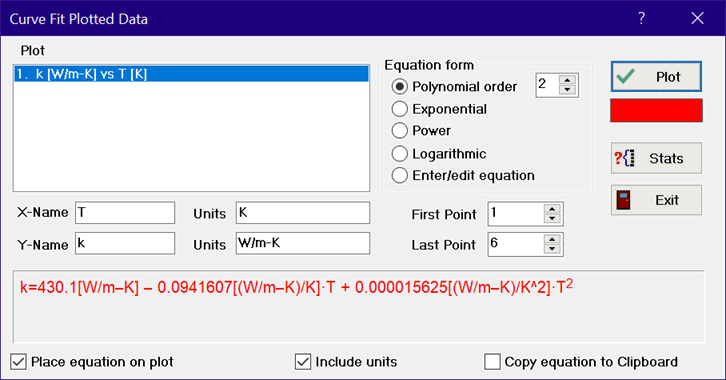Open the Stats button
Screen dimensions: 726x380
(656, 158)
